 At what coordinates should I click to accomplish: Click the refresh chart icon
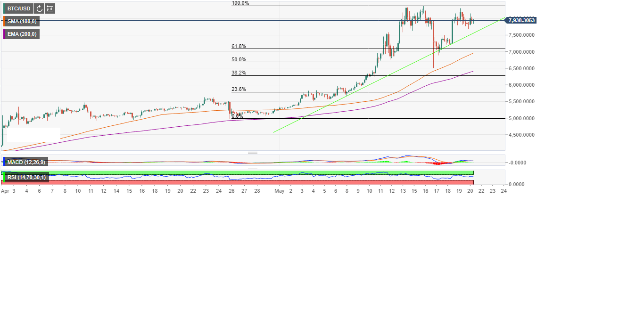39,8
